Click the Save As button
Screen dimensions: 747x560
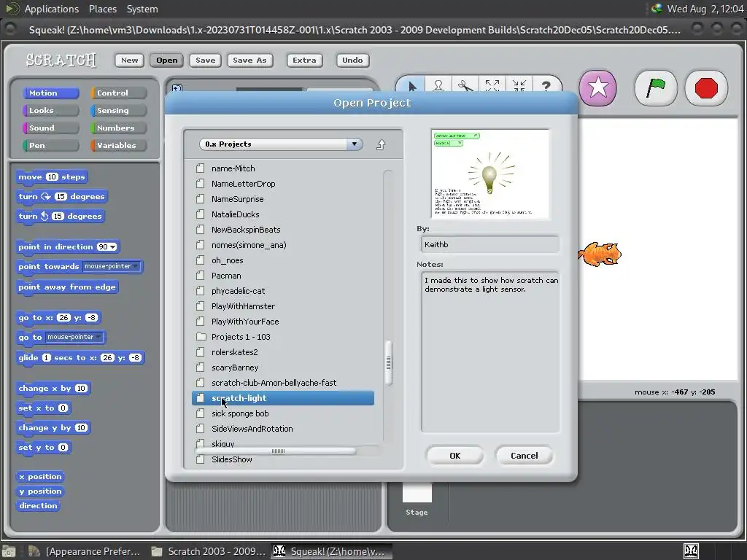(249, 60)
